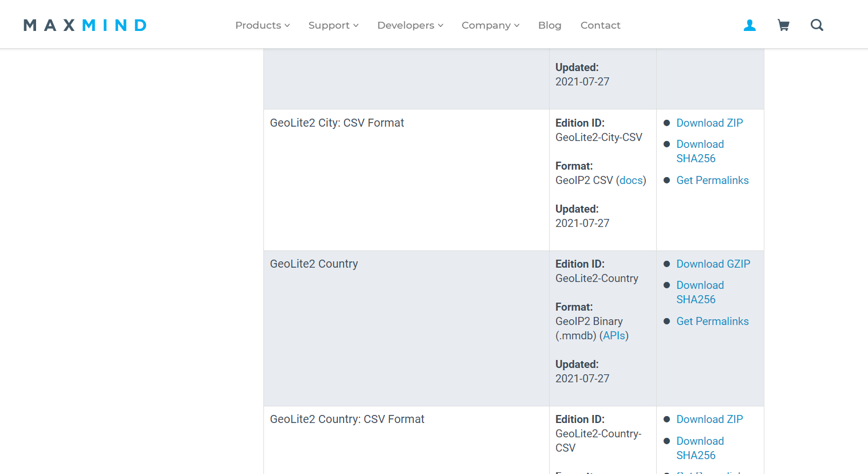Select 'GeoLite2 Country: CSV Format' title
The image size is (868, 474).
pyautogui.click(x=347, y=419)
